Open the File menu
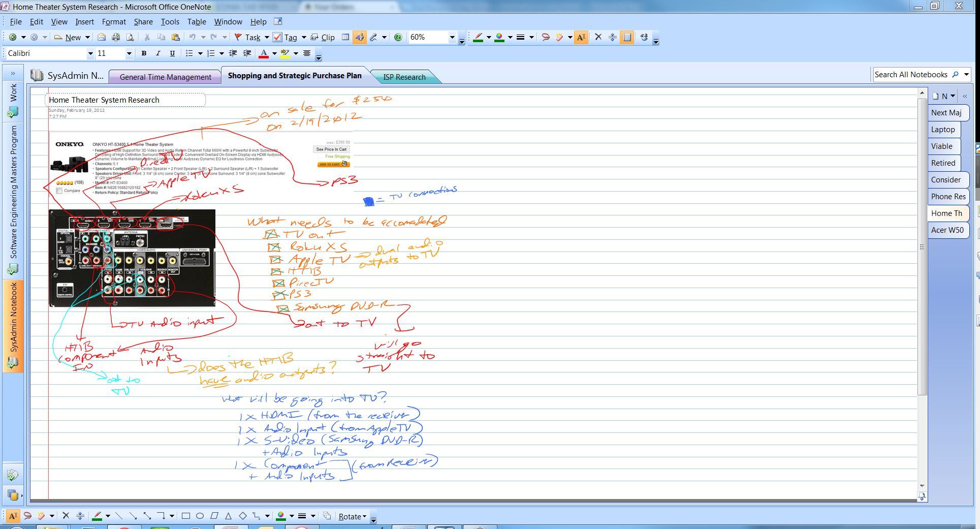Image resolution: width=980 pixels, height=529 pixels. 16,21
